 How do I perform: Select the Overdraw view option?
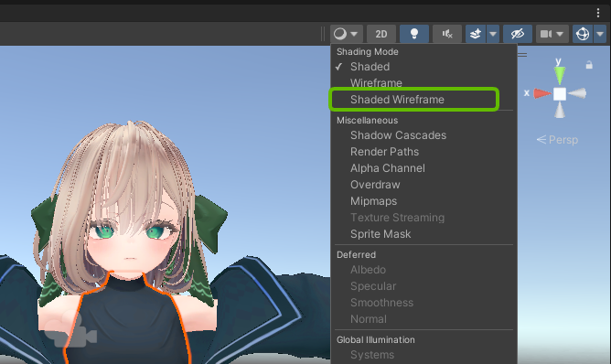click(x=375, y=185)
